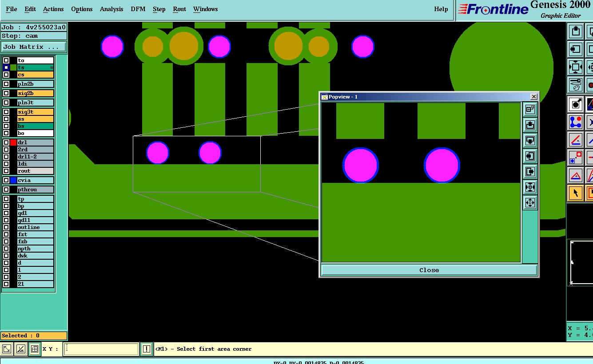Select layer name pthrou
Viewport: 593px width, 364px height.
coord(36,190)
